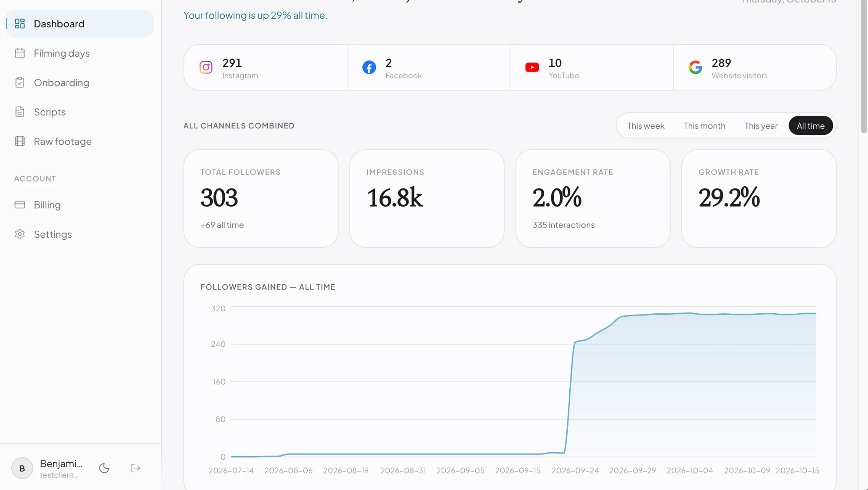Click the Settings gear icon

20,234
